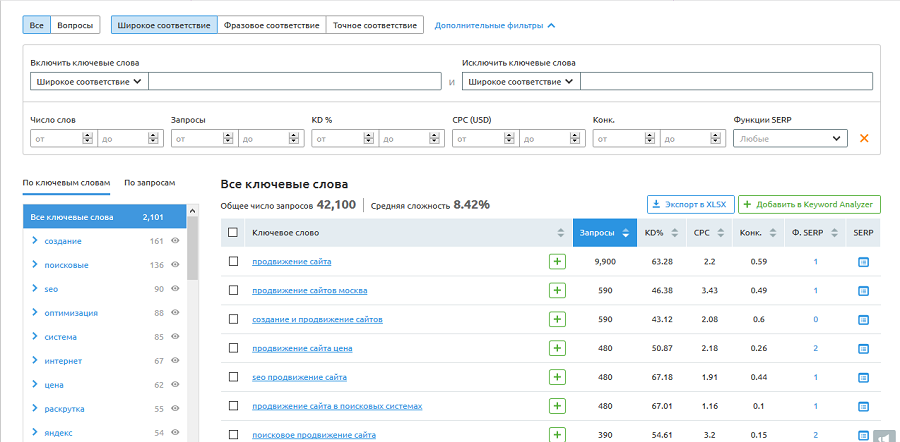Viewport: 900px width, 442px height.
Task: Add 'продвижение сайта в поисковых системах' plus icon
Action: coord(557,406)
